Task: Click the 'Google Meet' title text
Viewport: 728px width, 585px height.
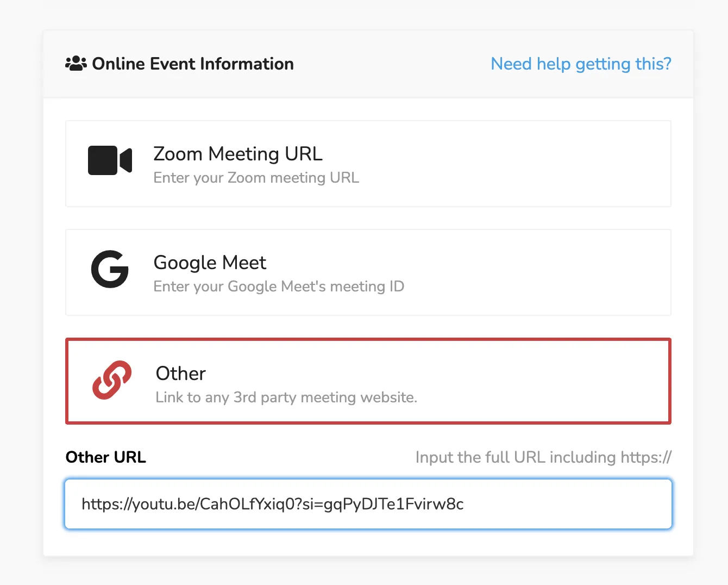Action: tap(210, 263)
